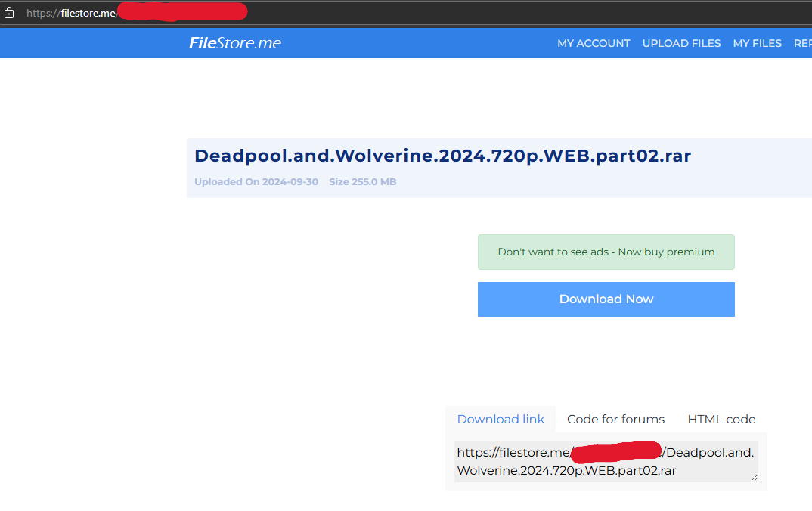Click the Download Now button
The width and height of the screenshot is (812, 511).
click(606, 299)
